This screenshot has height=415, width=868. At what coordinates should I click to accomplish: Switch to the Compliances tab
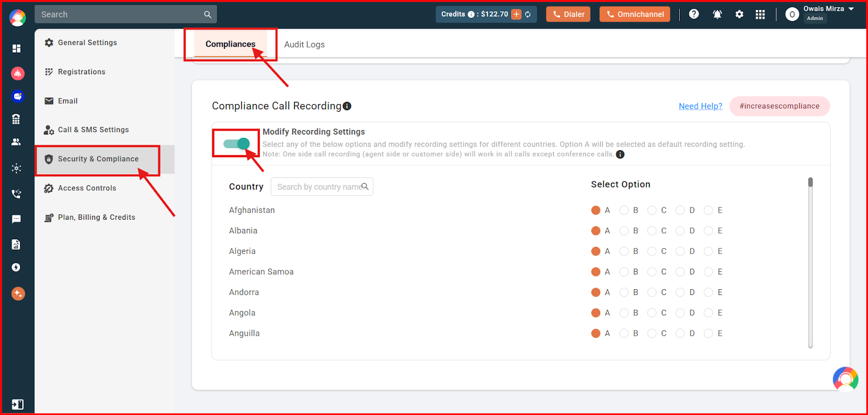231,44
